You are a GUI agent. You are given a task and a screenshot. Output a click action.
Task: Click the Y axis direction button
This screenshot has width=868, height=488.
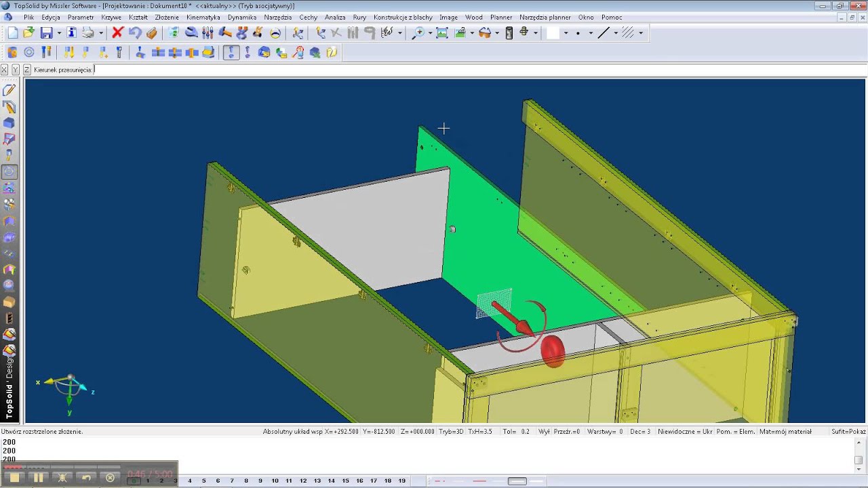coord(16,70)
